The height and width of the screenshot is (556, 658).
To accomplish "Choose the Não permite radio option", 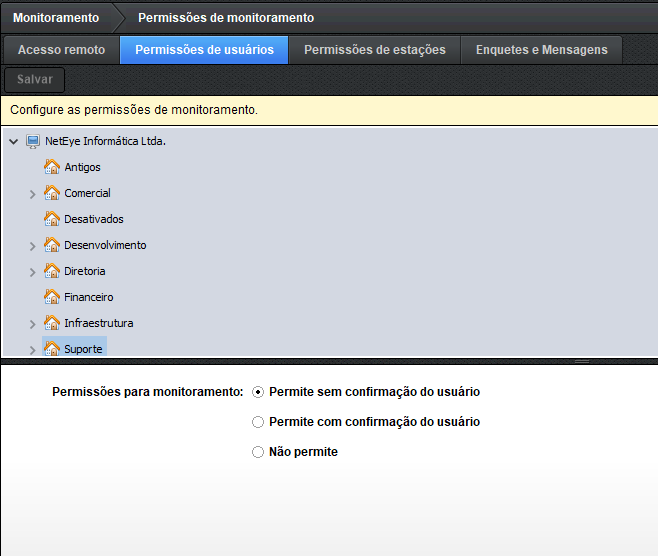I will (258, 452).
